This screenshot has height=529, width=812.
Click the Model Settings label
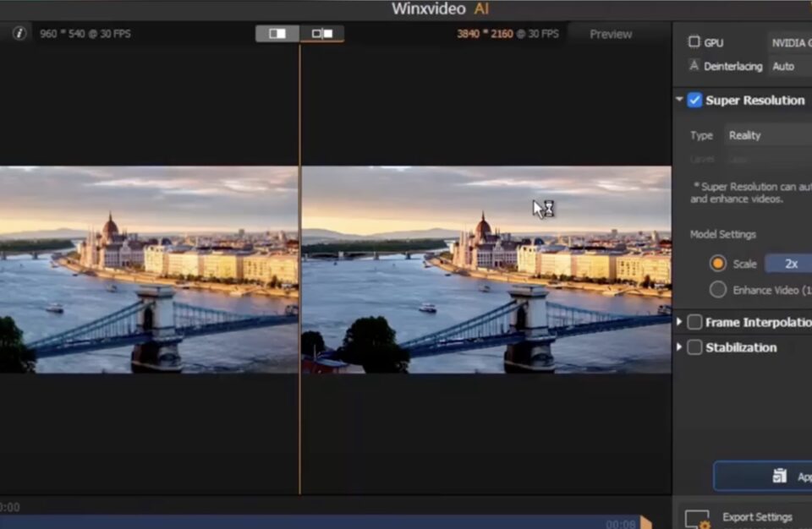723,234
